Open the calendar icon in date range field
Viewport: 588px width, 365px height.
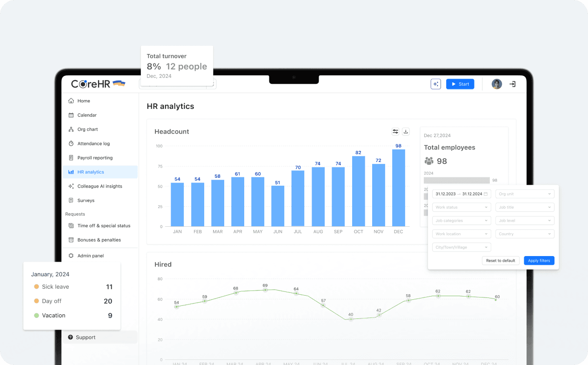click(x=486, y=194)
